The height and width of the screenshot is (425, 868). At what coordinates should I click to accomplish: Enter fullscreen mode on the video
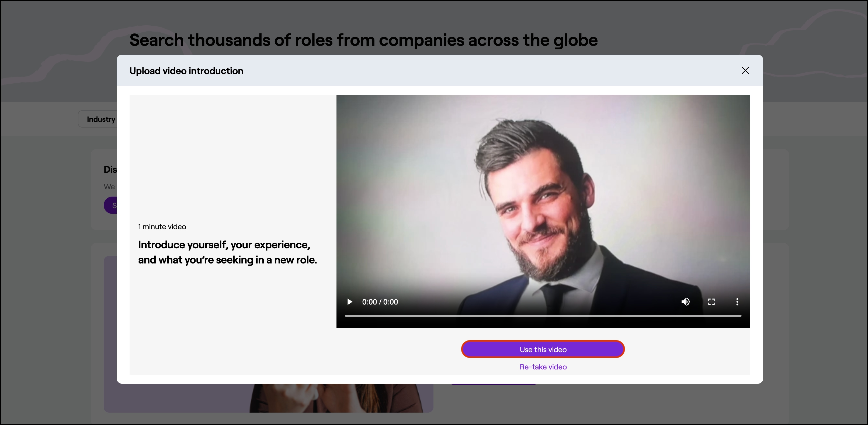[x=711, y=301]
